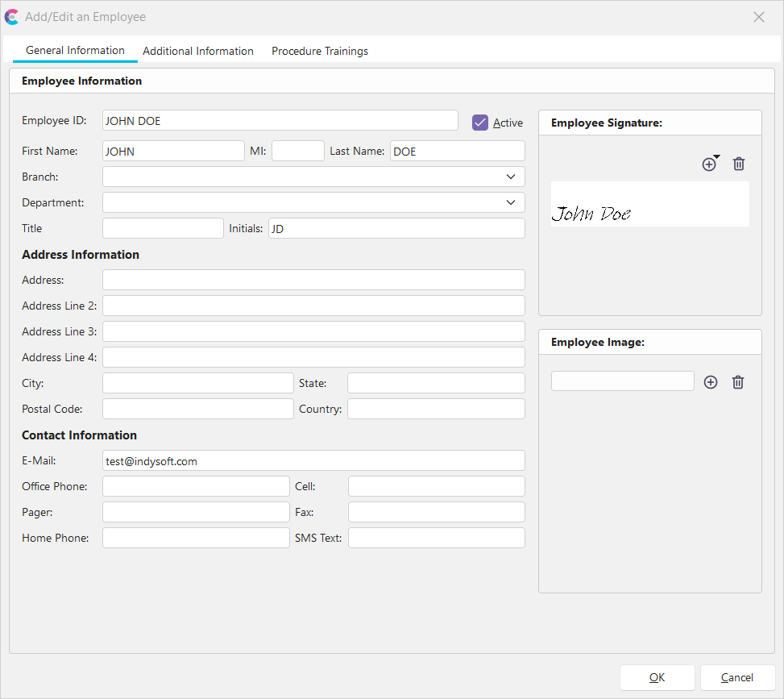This screenshot has height=699, width=784.
Task: Select the General Information tab
Action: pyautogui.click(x=75, y=50)
